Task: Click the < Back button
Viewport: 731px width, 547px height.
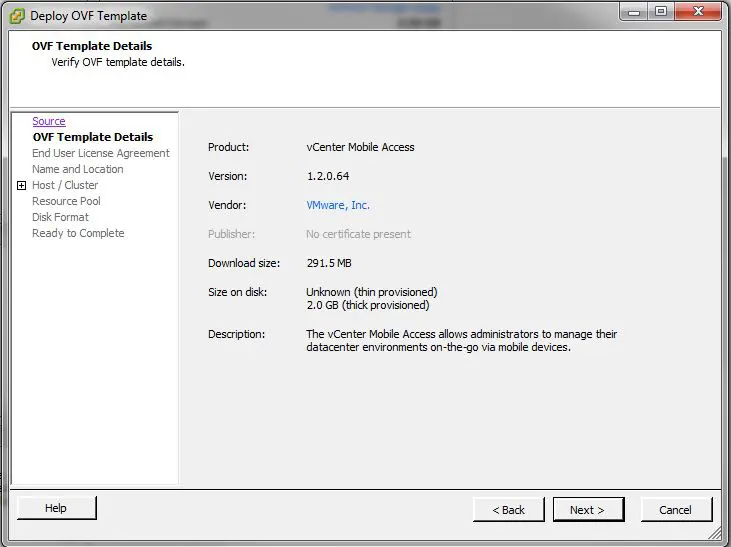Action: click(x=509, y=509)
